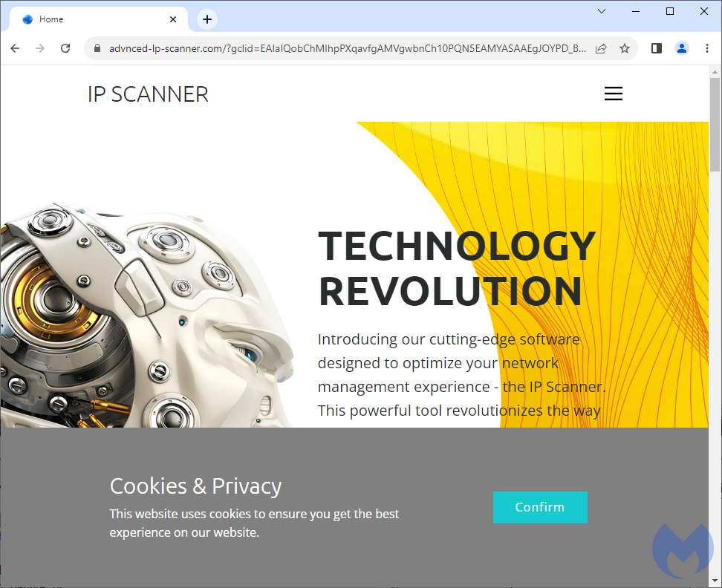Open Chrome's three-dot menu
This screenshot has width=722, height=588.
(707, 48)
